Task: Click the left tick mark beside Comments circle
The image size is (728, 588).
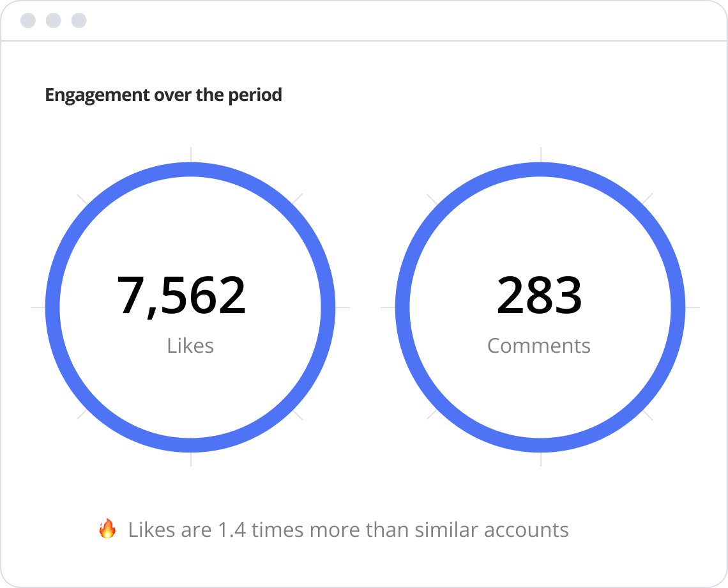Action: [388, 307]
